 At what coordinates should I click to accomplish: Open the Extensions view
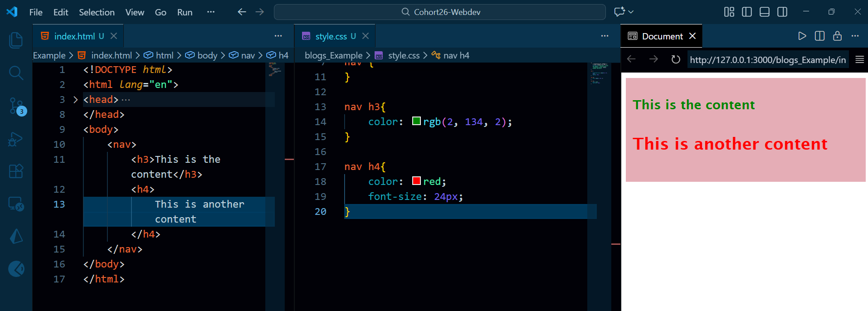pos(16,171)
